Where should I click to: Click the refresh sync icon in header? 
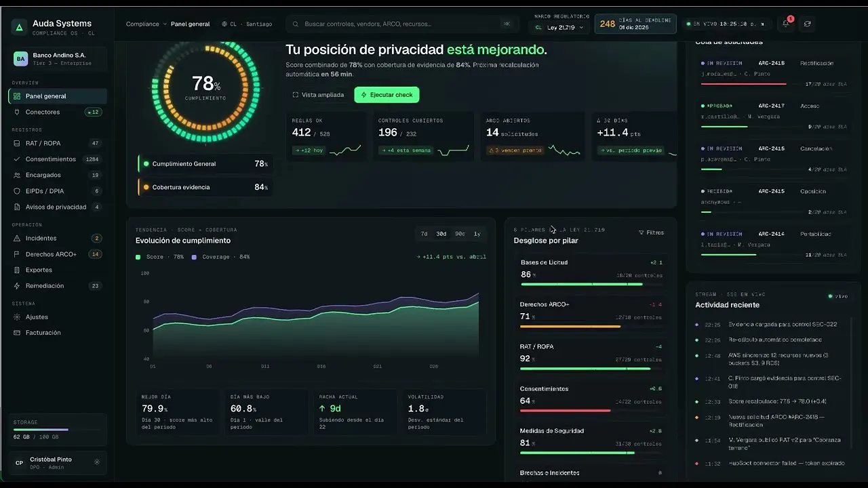click(x=807, y=24)
